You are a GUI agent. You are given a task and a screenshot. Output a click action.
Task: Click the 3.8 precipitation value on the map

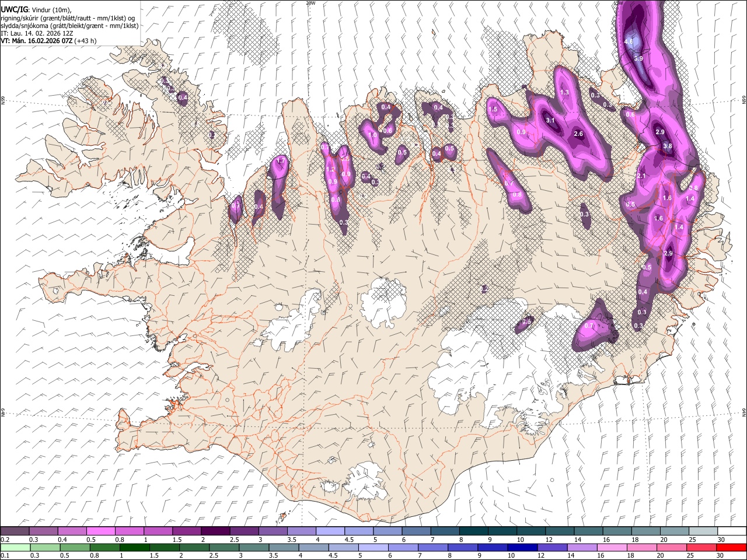pos(668,146)
